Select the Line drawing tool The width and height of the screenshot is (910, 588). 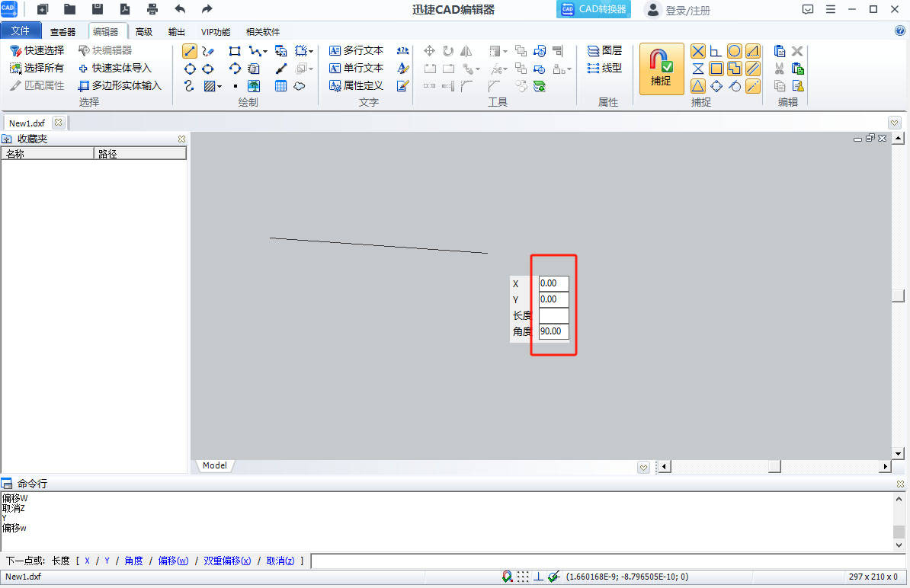point(190,51)
